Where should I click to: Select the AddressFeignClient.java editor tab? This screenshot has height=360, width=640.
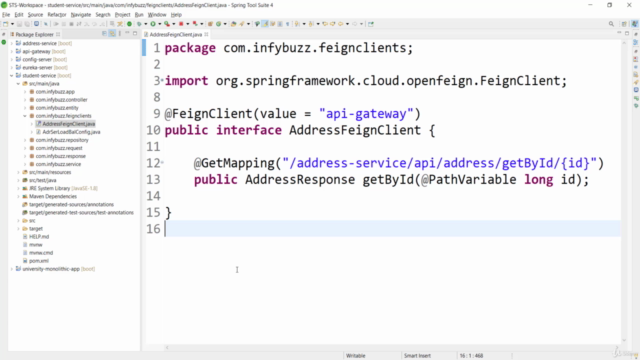tap(176, 34)
